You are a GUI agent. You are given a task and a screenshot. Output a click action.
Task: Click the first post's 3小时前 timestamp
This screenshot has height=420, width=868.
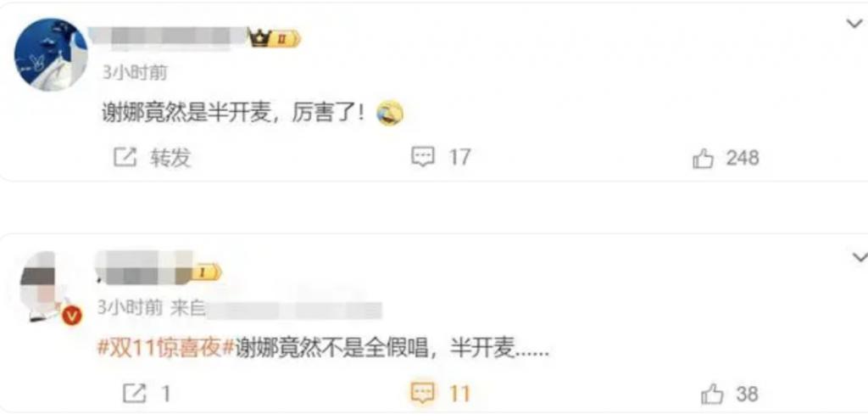[x=135, y=73]
